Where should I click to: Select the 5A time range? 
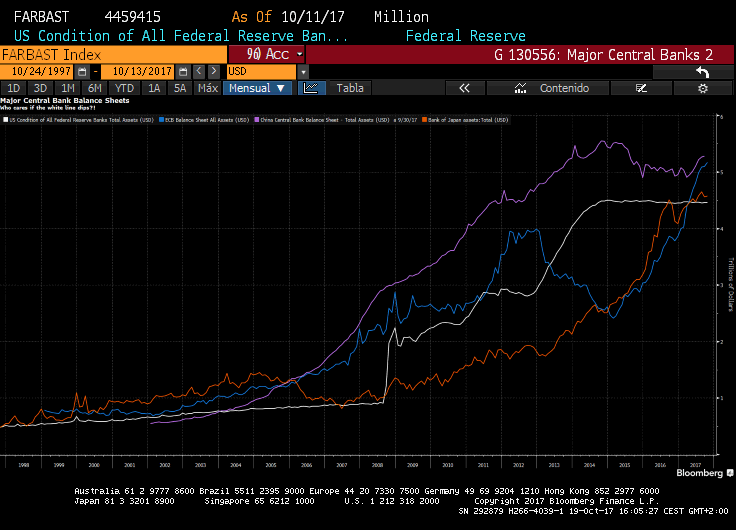(x=180, y=88)
